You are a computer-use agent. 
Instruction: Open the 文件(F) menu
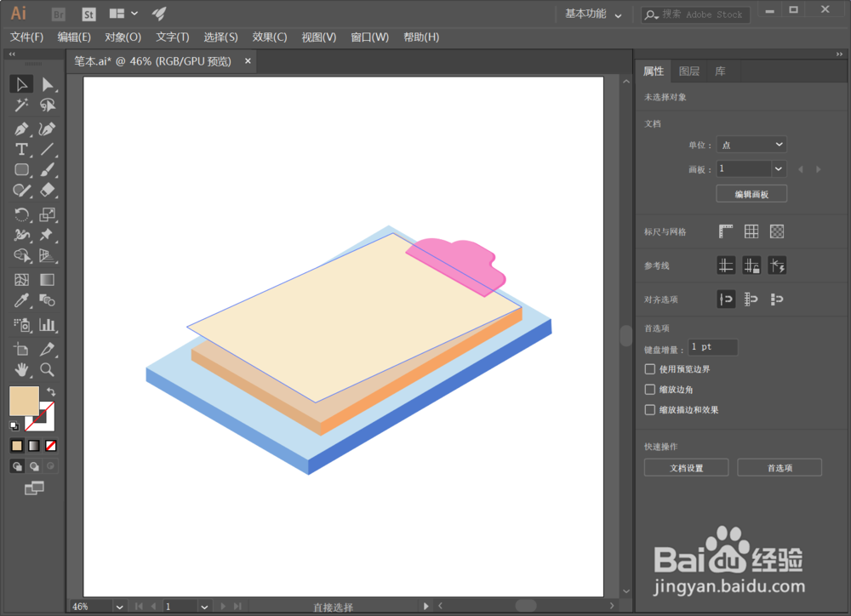click(x=26, y=37)
